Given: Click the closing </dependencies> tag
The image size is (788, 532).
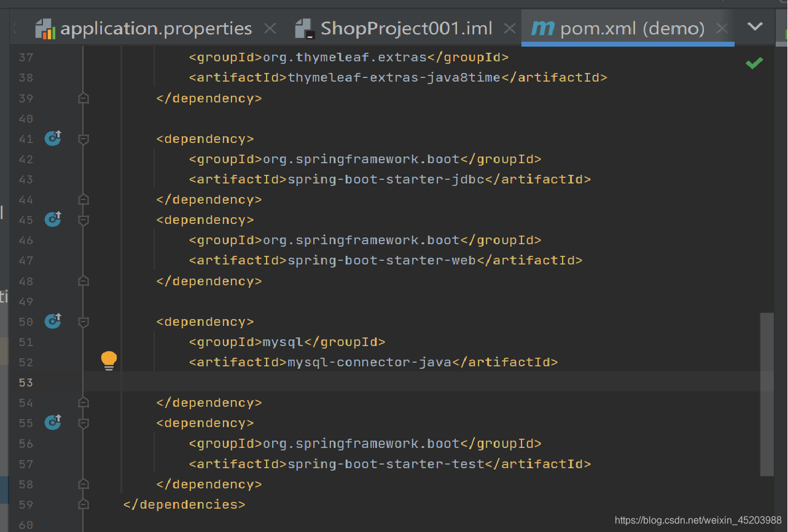Looking at the screenshot, I should 184,504.
